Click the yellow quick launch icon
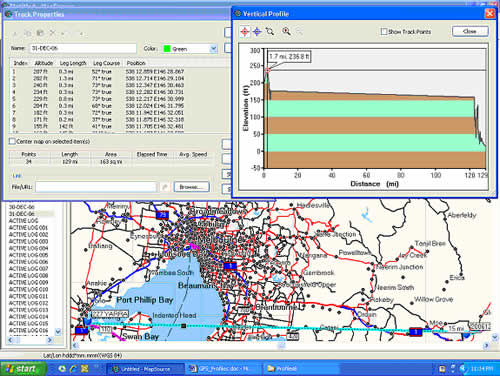Screen dimensions: 500x376 [85, 369]
